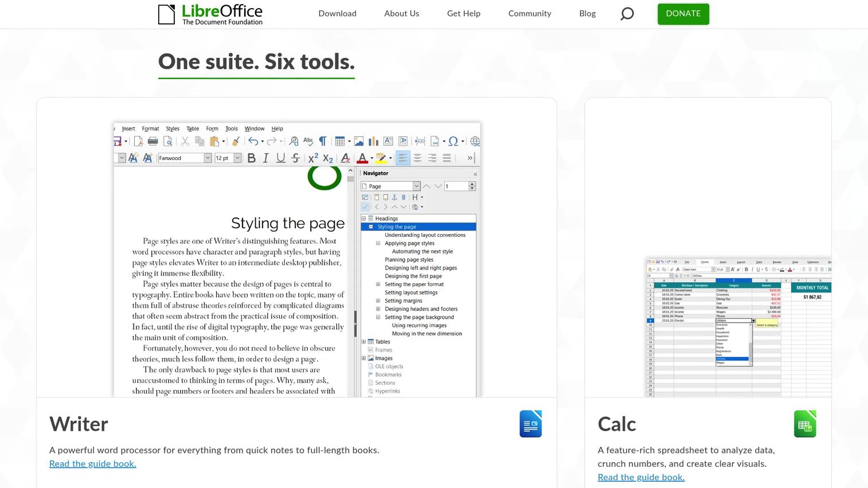Viewport: 868px width, 488px height.
Task: Click the Cut scissors icon in Writer toolbar
Action: pyautogui.click(x=185, y=141)
